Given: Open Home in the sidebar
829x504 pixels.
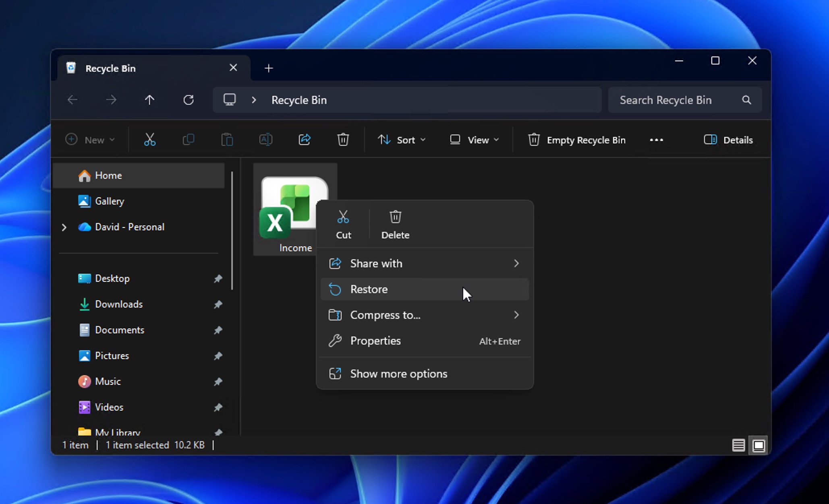Looking at the screenshot, I should click(139, 176).
